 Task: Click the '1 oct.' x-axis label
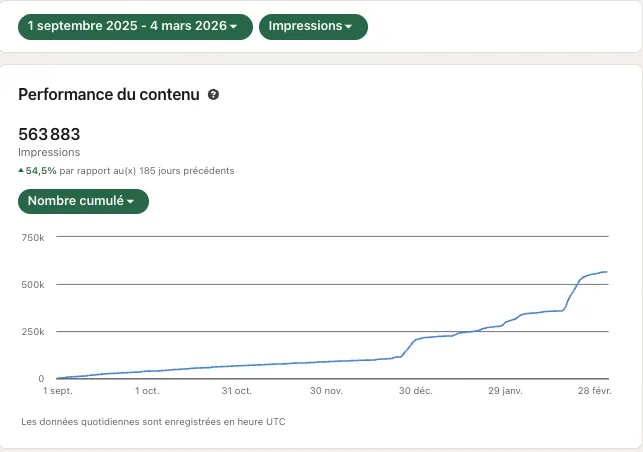147,391
